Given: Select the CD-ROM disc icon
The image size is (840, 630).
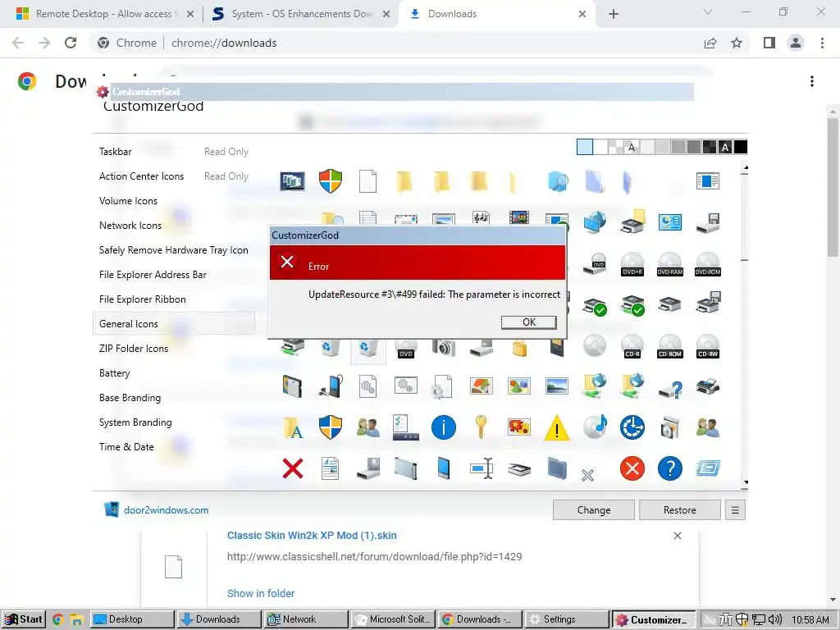Looking at the screenshot, I should (x=669, y=346).
